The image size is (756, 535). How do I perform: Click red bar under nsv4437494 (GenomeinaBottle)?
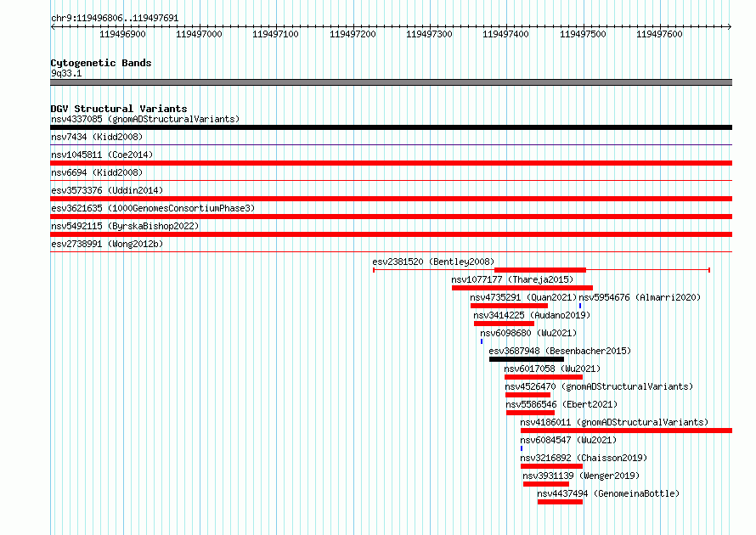560,502
